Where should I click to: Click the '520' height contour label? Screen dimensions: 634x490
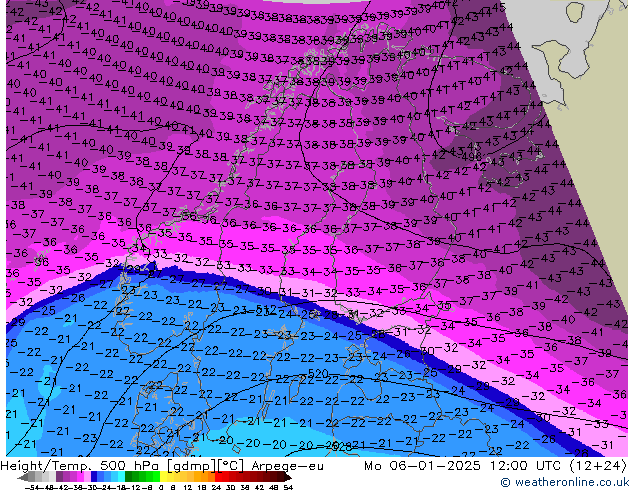coord(318,373)
